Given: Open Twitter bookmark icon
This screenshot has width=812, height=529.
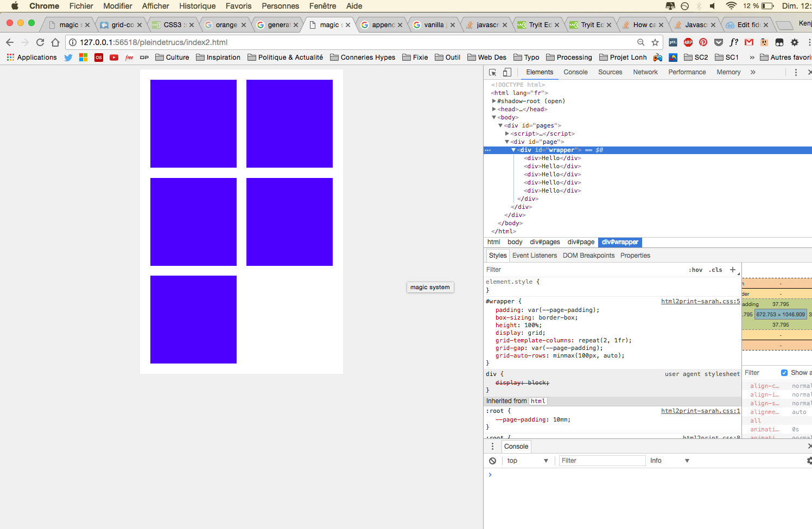Looking at the screenshot, I should click(x=68, y=58).
